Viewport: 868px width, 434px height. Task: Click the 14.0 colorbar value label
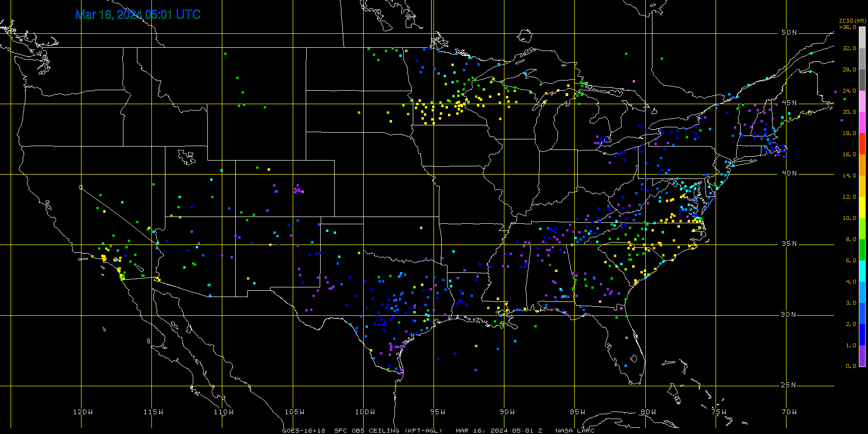tap(850, 176)
